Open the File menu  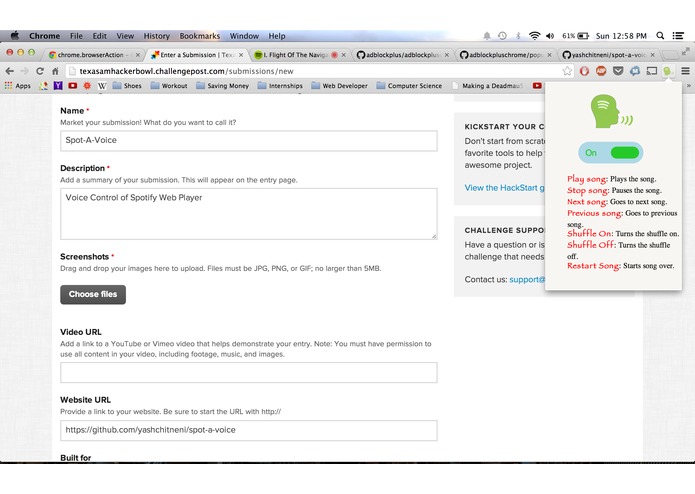coord(76,36)
